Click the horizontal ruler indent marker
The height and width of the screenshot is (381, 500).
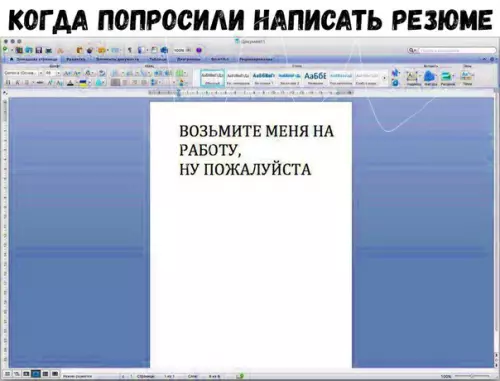pyautogui.click(x=178, y=92)
